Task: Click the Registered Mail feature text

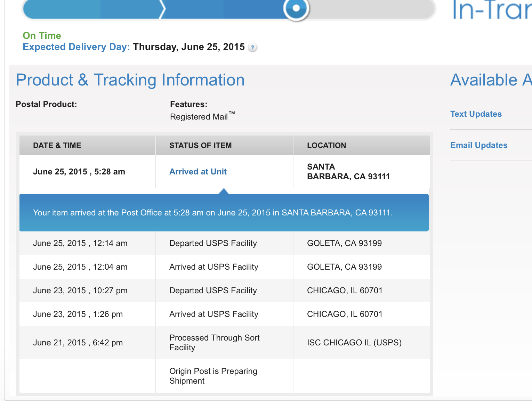Action: point(199,117)
